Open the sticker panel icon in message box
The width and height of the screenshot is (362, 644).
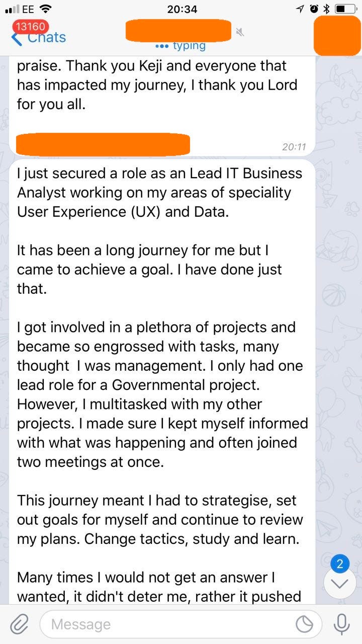tap(304, 625)
